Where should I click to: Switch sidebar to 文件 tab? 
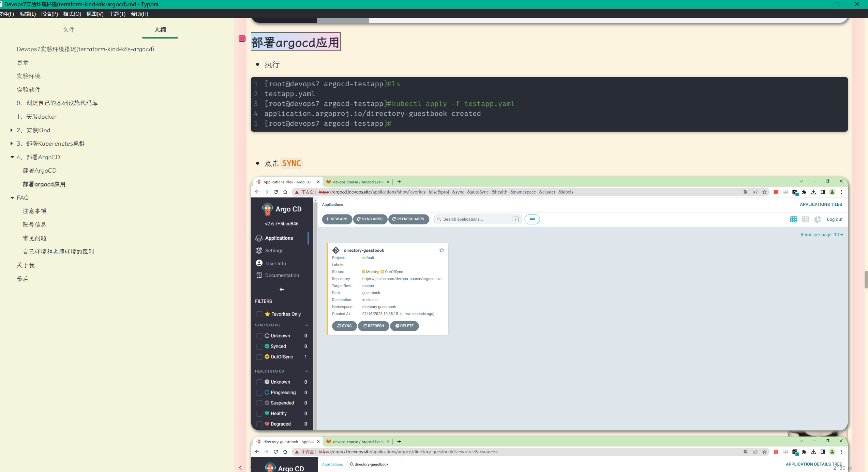click(x=69, y=30)
